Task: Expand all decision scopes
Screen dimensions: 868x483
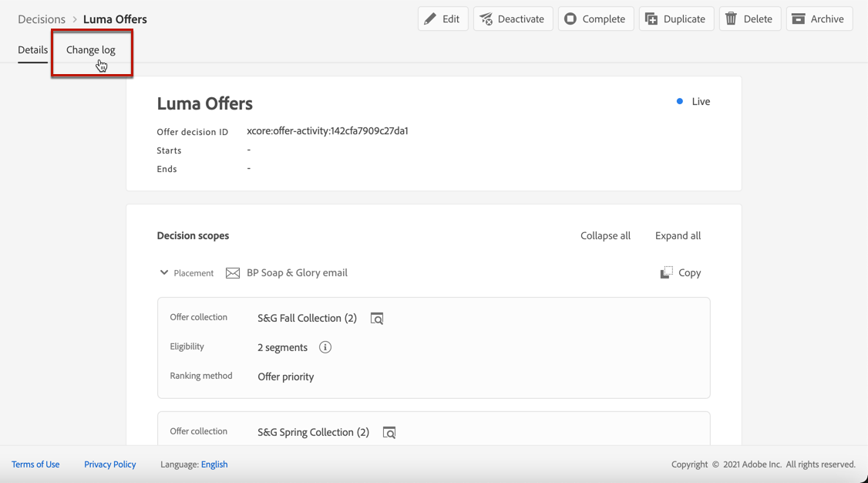Action: tap(678, 235)
